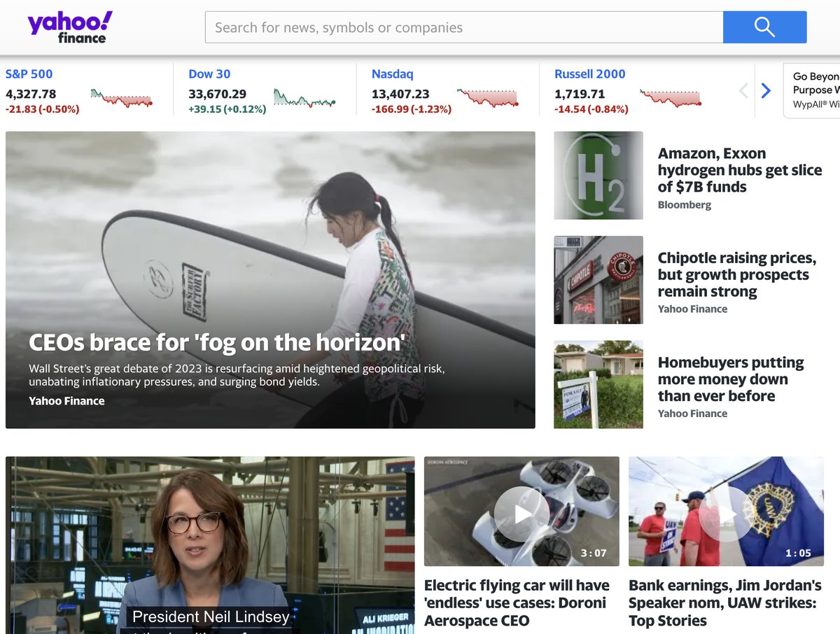Open Chipotle raising prices article
Screen dimensions: 840x634
click(737, 274)
